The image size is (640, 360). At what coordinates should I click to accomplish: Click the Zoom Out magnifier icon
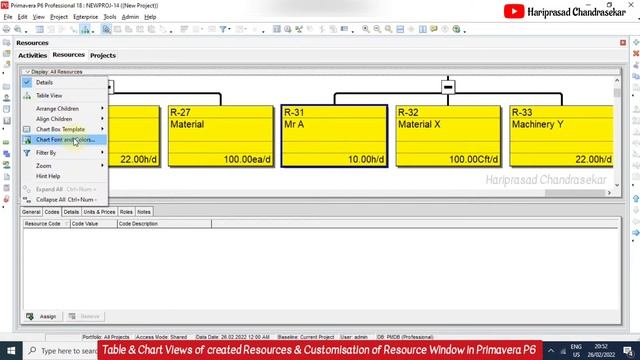tap(377, 29)
